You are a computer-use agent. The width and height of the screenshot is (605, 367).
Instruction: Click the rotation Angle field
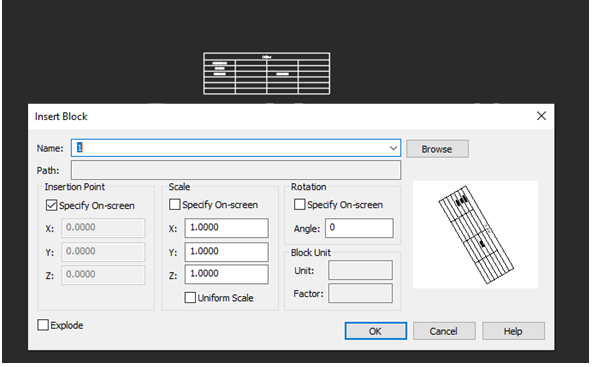coord(359,228)
